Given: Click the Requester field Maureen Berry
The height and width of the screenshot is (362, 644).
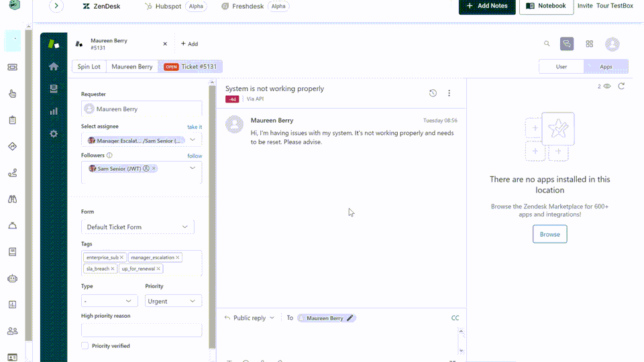Looking at the screenshot, I should [x=142, y=109].
